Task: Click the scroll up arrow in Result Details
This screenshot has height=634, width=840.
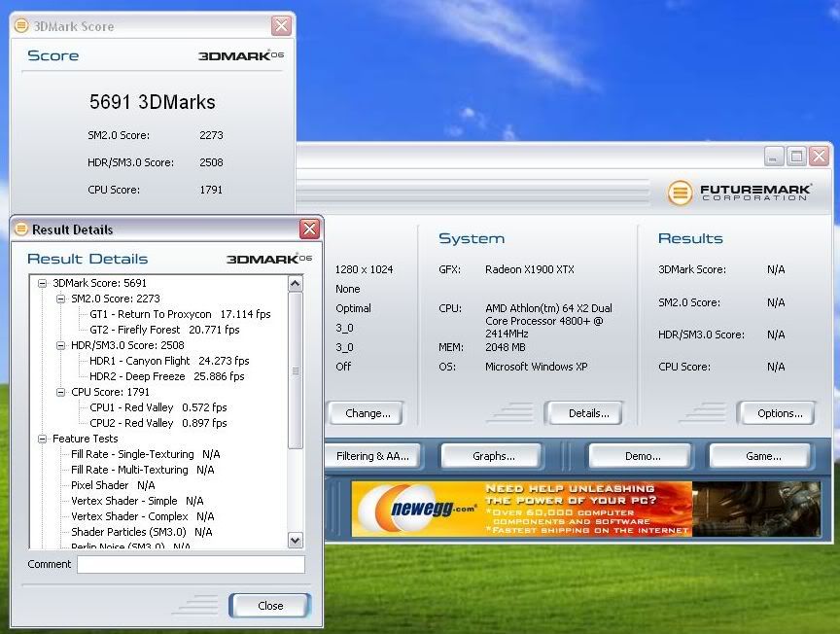Action: [296, 284]
